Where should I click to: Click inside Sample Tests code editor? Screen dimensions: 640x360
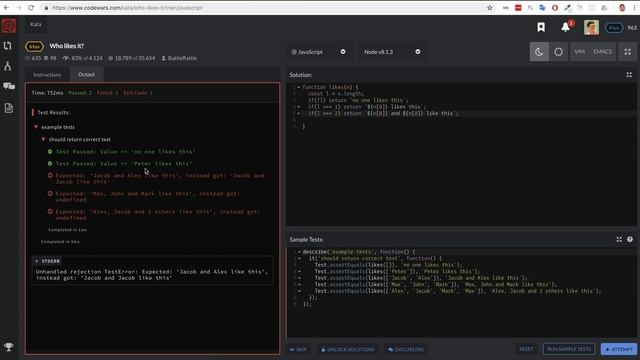click(x=461, y=292)
